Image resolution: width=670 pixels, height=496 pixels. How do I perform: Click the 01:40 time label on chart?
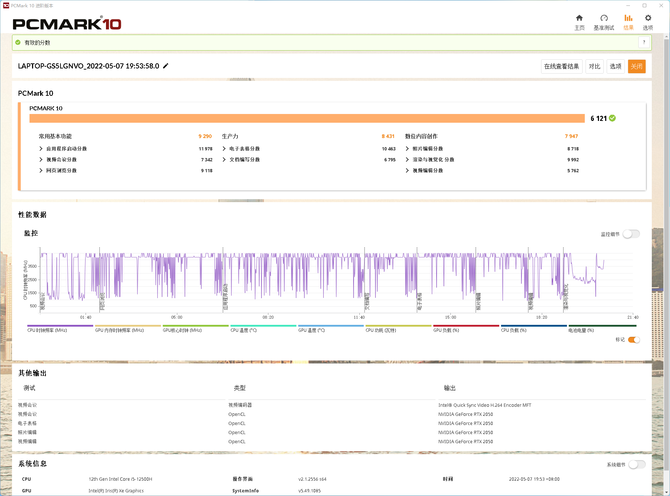click(86, 317)
